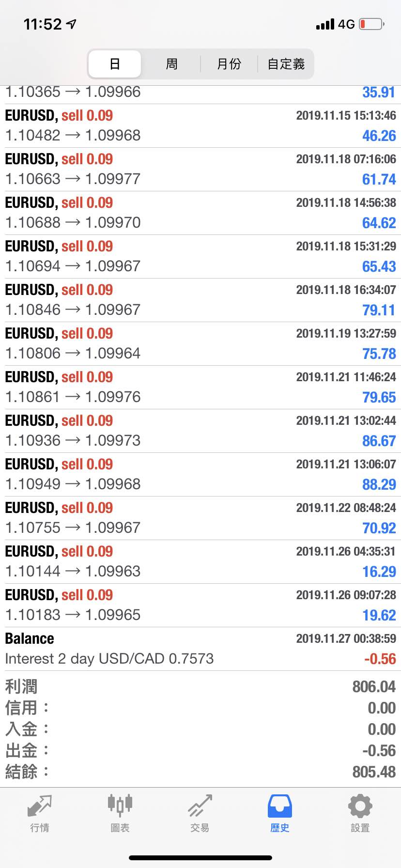Tap the 利潤 profit total 806.04 row
Screen dimensions: 401x868
(x=200, y=687)
